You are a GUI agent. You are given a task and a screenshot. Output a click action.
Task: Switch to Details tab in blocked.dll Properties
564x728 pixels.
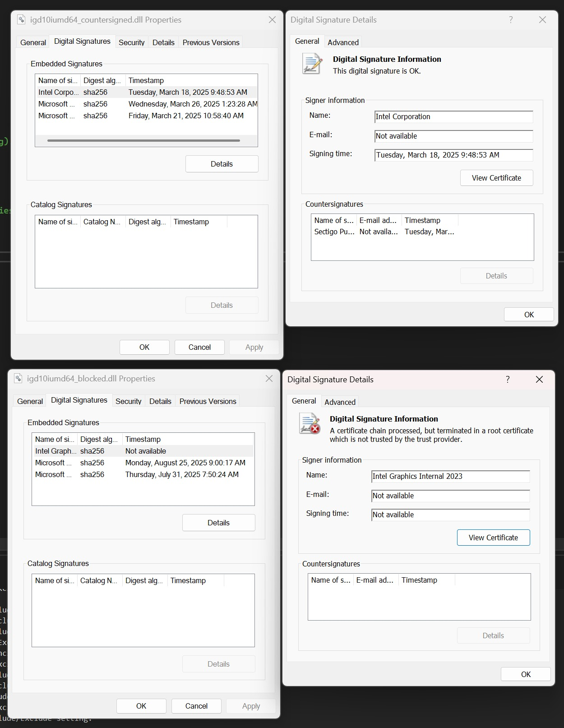(x=160, y=401)
